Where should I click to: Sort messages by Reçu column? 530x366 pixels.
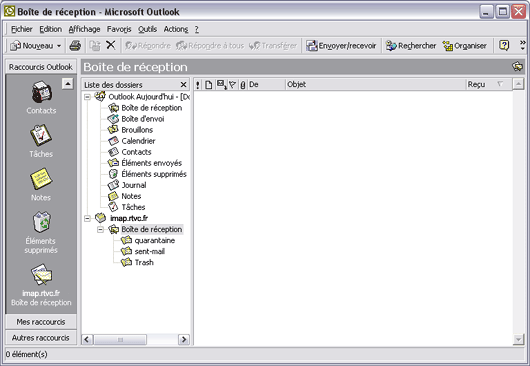[488, 84]
